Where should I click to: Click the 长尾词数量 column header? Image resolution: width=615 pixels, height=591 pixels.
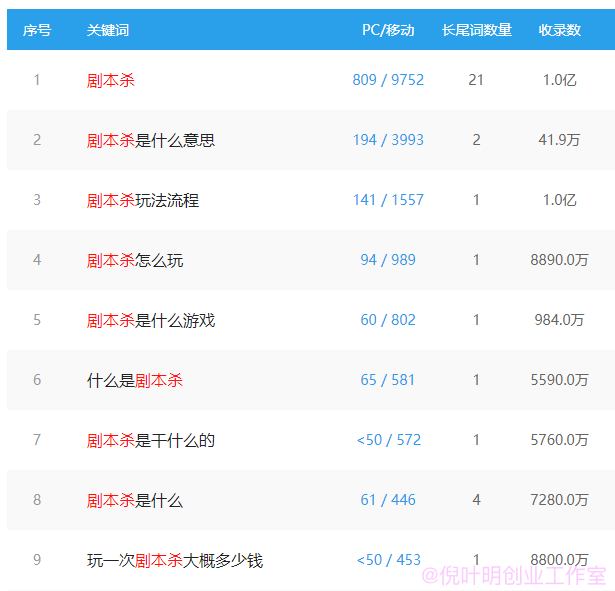477,30
